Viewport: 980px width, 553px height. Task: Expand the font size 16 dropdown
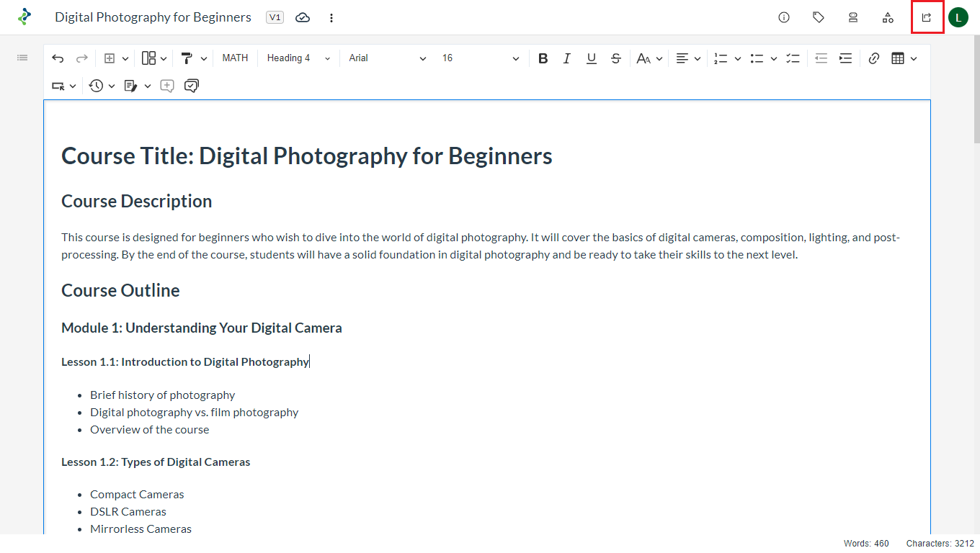(480, 58)
